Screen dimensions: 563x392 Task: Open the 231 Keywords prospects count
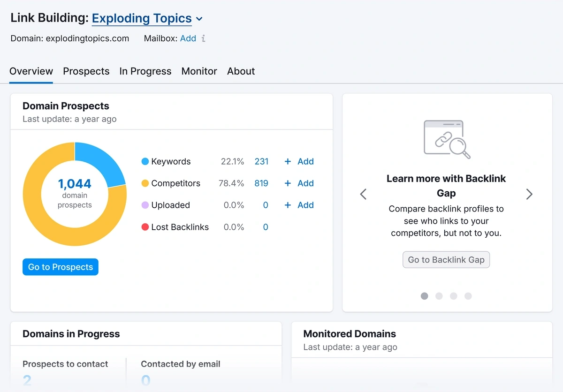[261, 161]
